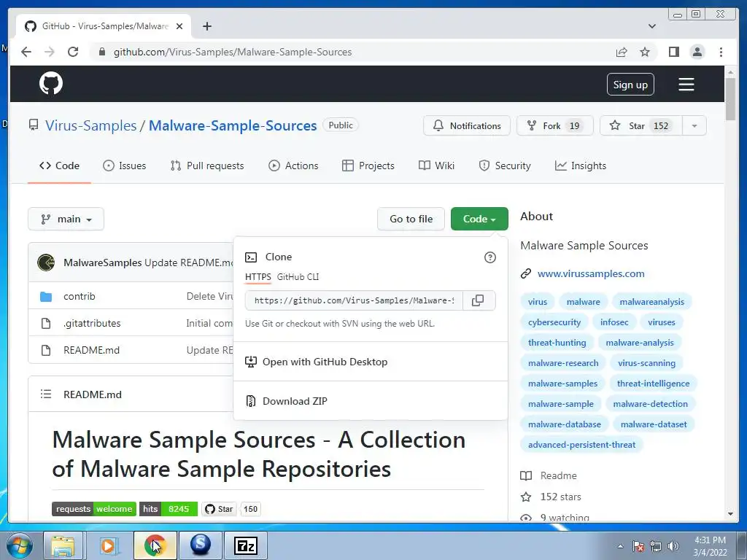
Task: Click the threat-hunting topic tag
Action: click(x=557, y=343)
